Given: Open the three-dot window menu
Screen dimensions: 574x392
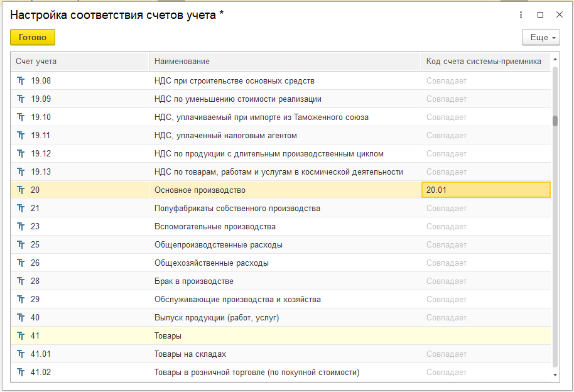Looking at the screenshot, I should click(x=521, y=14).
